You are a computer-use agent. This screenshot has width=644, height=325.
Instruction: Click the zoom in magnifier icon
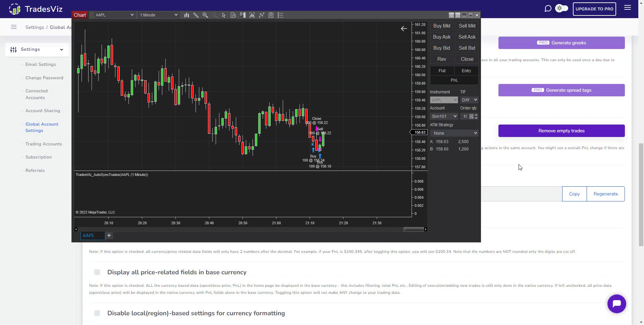pyautogui.click(x=205, y=15)
